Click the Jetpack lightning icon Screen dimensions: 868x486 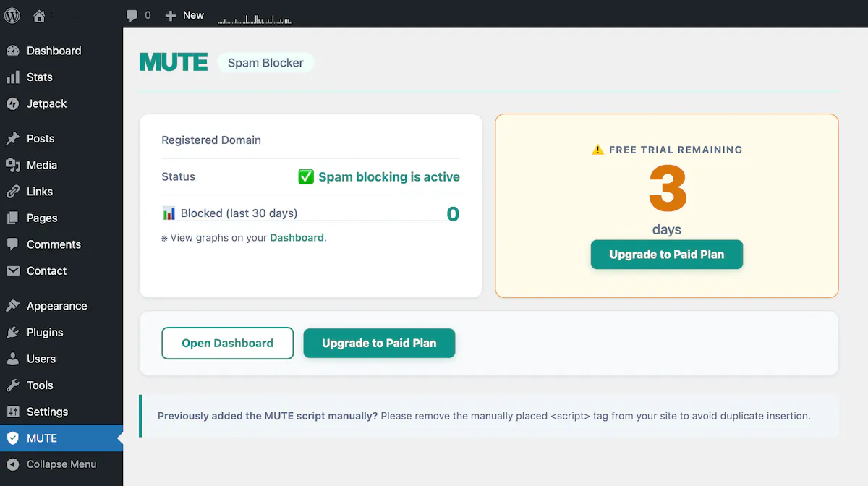click(13, 103)
